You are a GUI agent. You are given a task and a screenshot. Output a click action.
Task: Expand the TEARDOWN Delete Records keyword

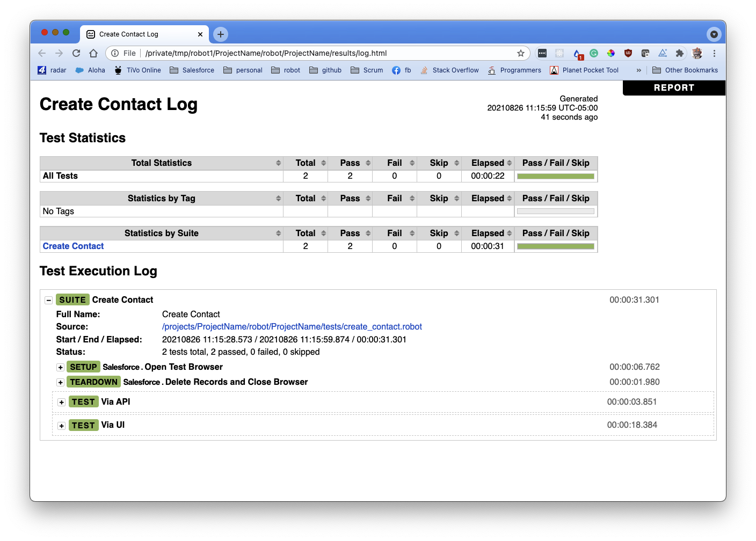click(61, 383)
